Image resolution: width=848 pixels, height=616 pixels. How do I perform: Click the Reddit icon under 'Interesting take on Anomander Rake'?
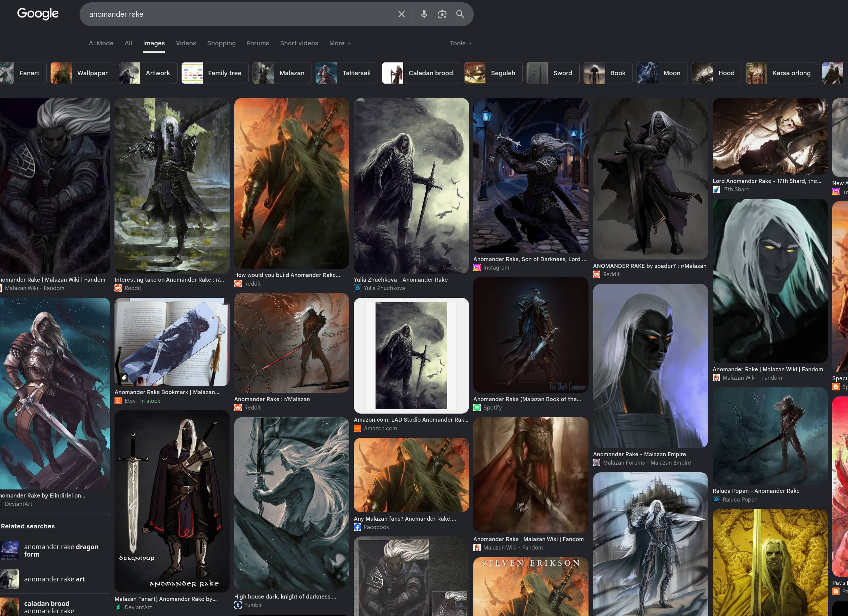(118, 288)
